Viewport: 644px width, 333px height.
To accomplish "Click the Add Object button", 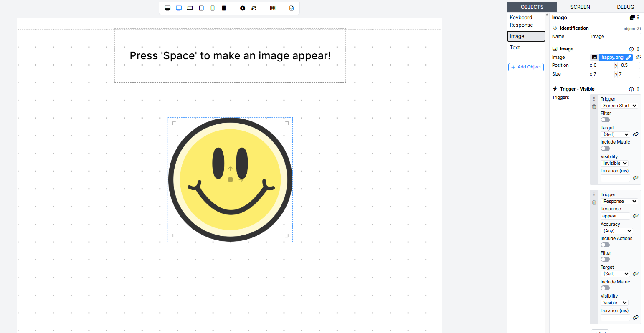I will click(526, 67).
